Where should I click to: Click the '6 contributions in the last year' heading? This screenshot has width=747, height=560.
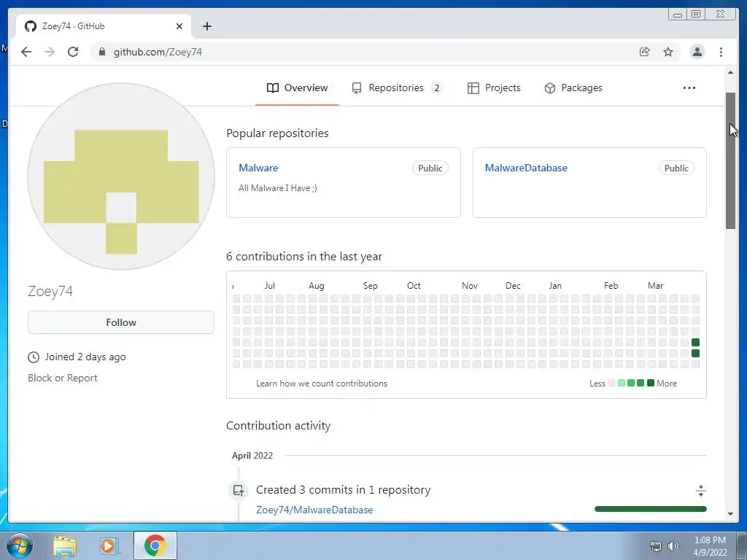pyautogui.click(x=304, y=257)
